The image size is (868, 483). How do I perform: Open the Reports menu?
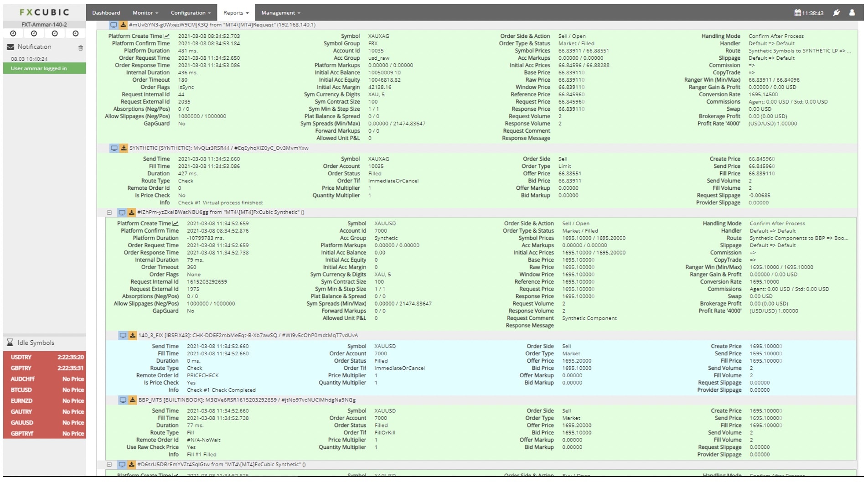236,13
